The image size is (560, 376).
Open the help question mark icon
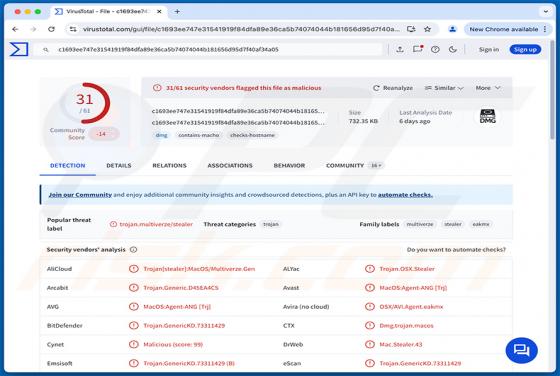click(x=435, y=50)
